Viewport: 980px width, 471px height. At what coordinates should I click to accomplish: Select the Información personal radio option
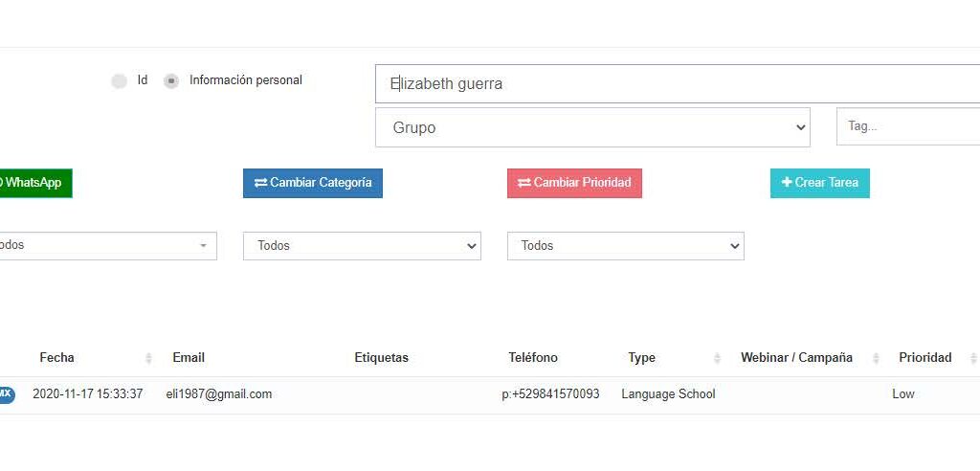(171, 81)
